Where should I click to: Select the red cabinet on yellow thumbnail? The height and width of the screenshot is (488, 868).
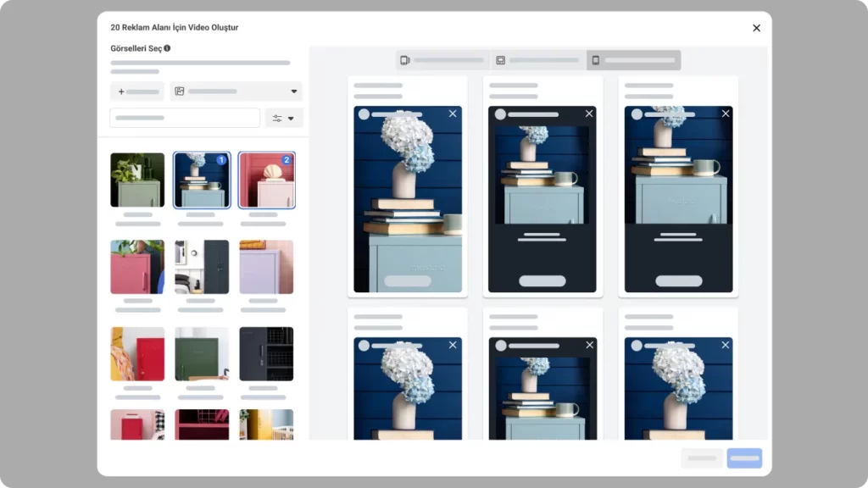click(x=137, y=353)
